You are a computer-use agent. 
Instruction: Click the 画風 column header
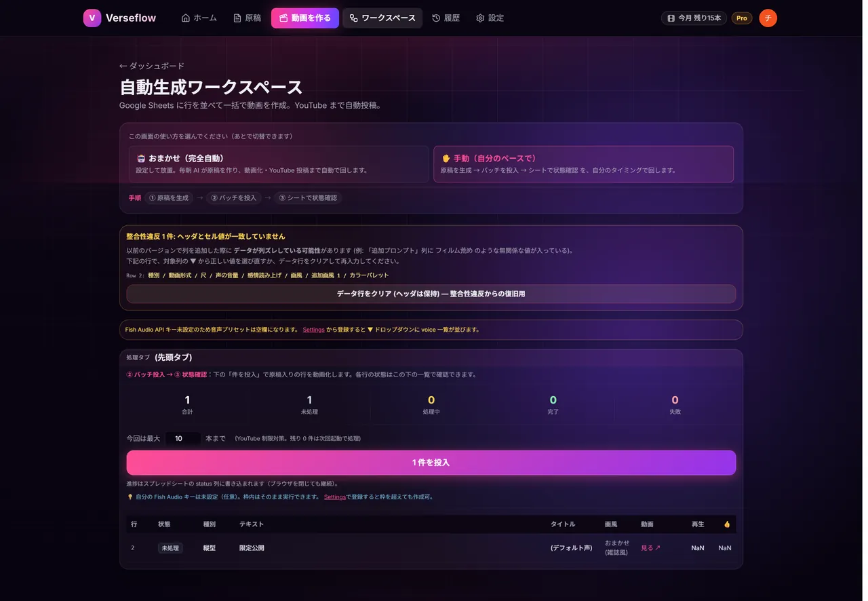(611, 524)
